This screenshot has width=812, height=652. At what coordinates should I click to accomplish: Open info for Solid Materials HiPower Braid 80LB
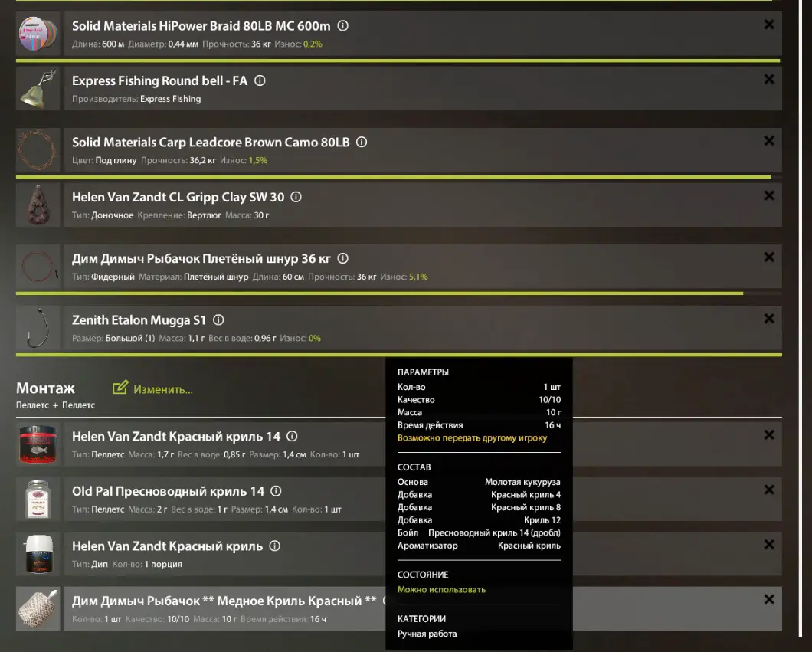(x=343, y=26)
